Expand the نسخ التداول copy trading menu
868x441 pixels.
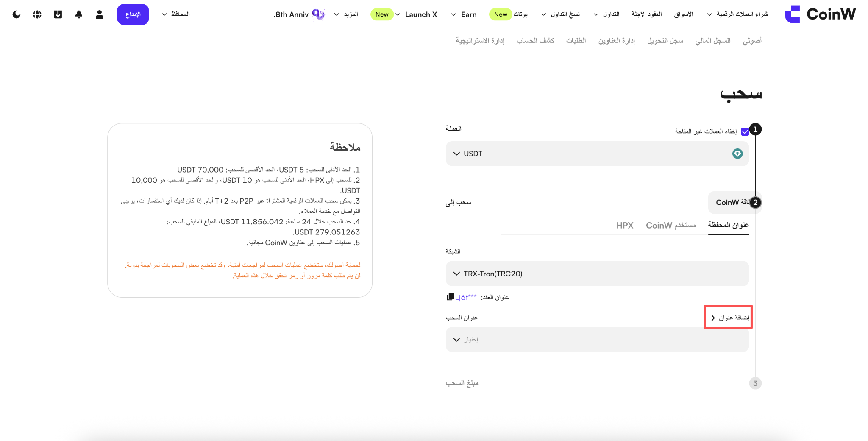point(561,14)
